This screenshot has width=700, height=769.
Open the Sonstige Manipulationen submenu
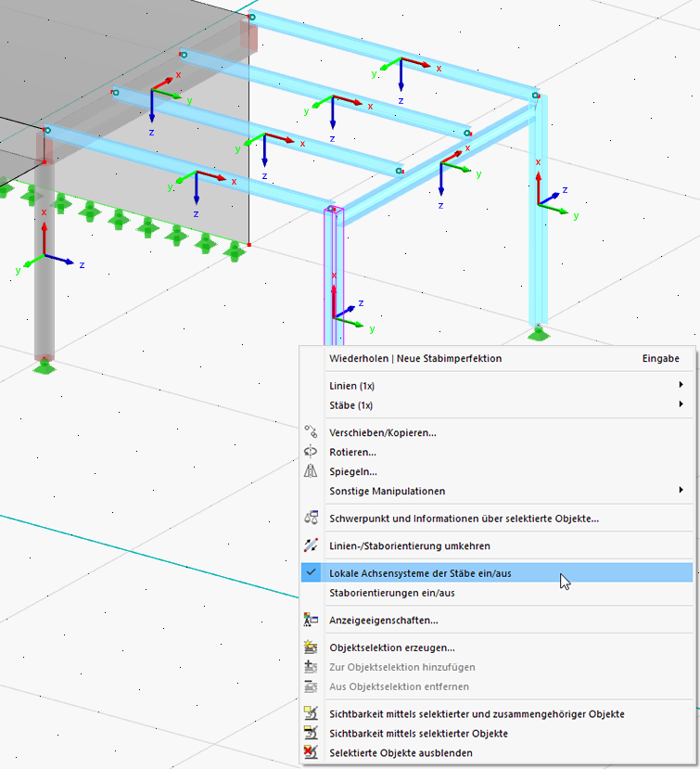coord(387,491)
